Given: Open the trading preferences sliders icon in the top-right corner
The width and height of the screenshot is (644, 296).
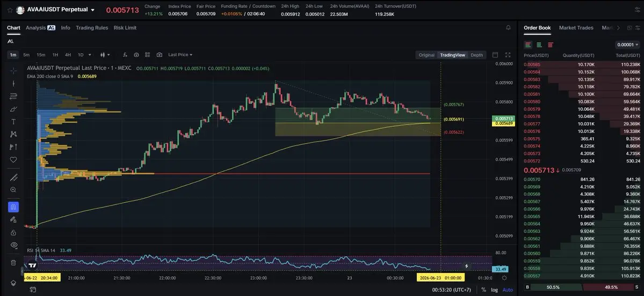Looking at the screenshot, I should pos(637,10).
